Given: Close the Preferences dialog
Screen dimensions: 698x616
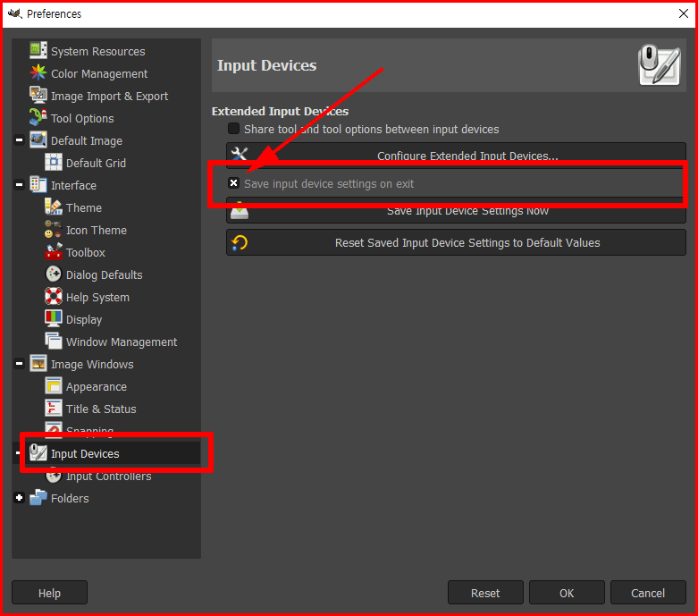Looking at the screenshot, I should 684,13.
